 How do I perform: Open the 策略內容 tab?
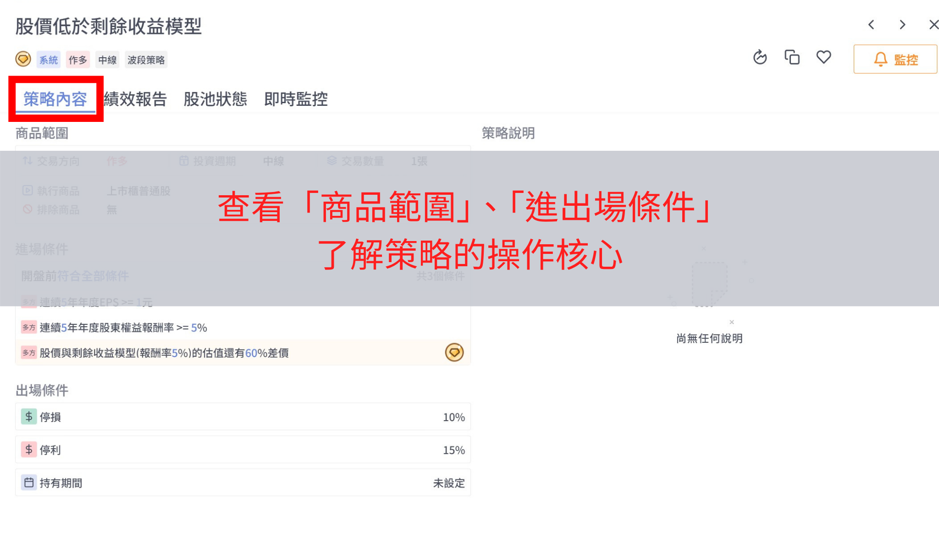55,99
